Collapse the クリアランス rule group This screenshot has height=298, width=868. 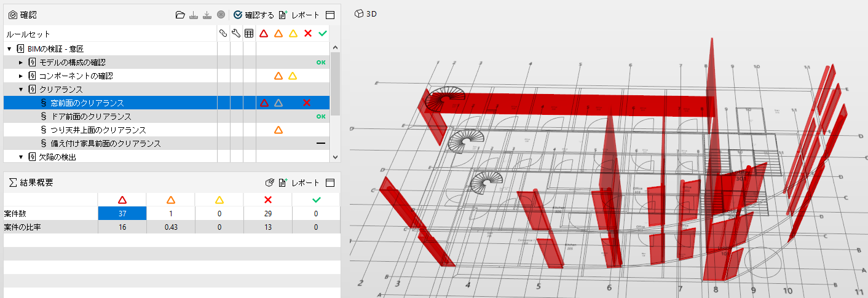coord(21,89)
